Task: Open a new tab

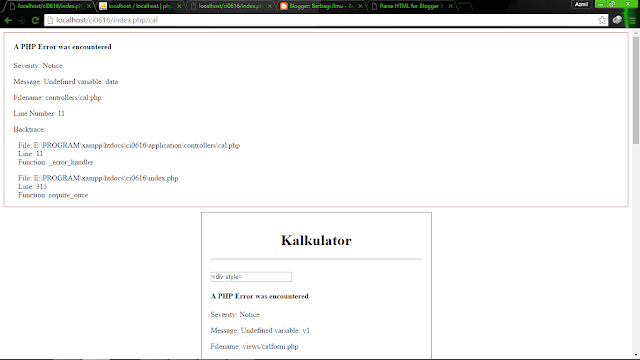Action: [x=465, y=6]
